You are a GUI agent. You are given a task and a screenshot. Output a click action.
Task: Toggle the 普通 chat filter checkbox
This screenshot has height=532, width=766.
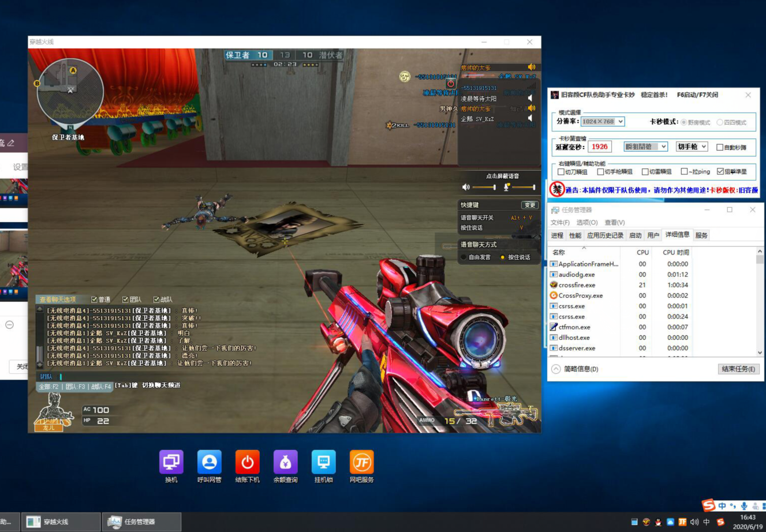[x=94, y=299]
